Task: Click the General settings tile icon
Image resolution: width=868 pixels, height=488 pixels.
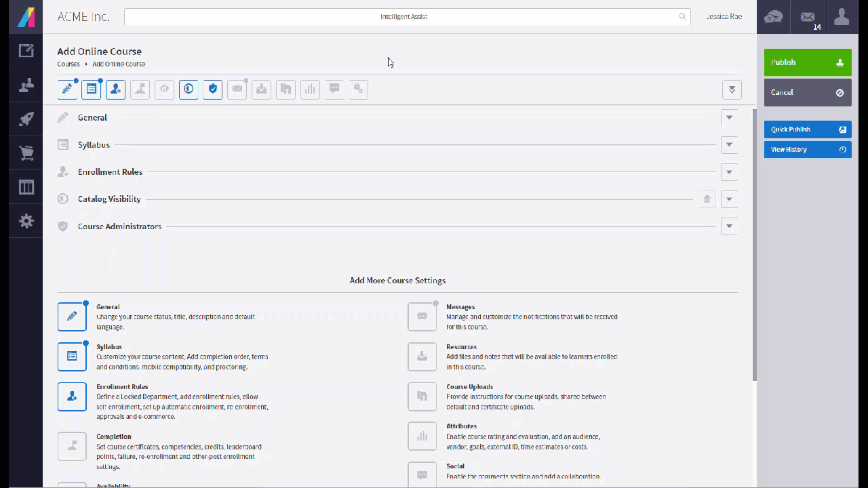Action: pyautogui.click(x=72, y=317)
